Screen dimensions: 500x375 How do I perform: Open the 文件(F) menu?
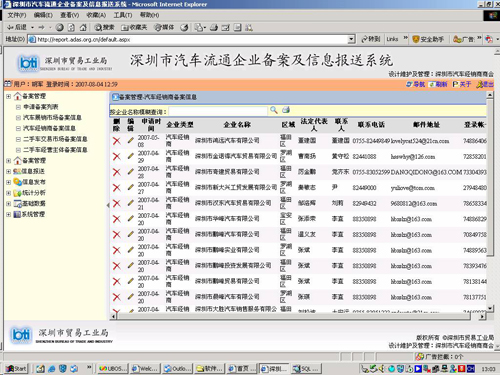[17, 15]
